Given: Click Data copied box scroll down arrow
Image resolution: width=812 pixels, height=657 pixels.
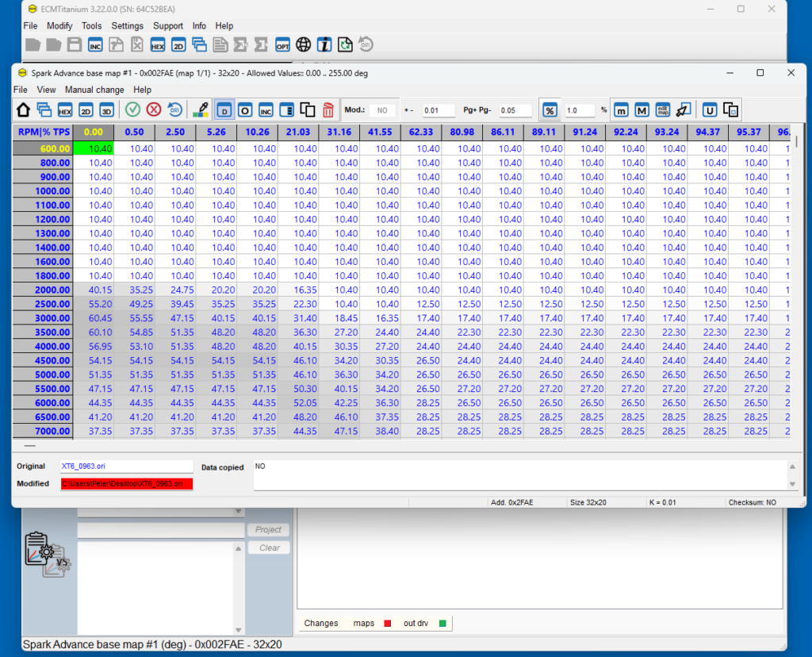Looking at the screenshot, I should tap(792, 484).
